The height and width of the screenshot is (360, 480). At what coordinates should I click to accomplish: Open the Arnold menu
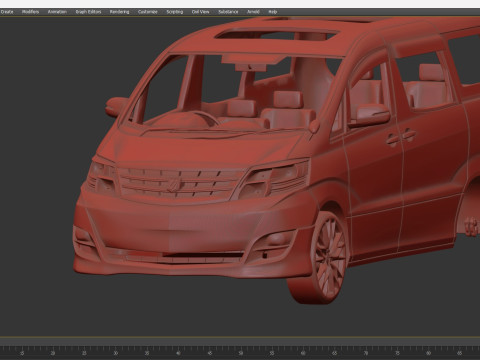(253, 12)
